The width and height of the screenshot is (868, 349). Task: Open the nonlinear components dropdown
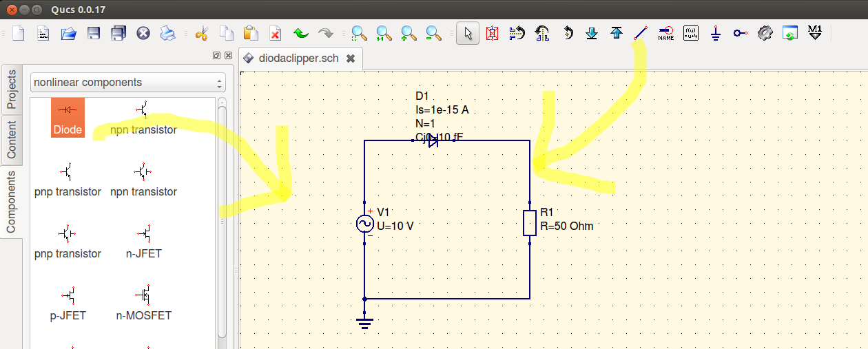point(128,83)
